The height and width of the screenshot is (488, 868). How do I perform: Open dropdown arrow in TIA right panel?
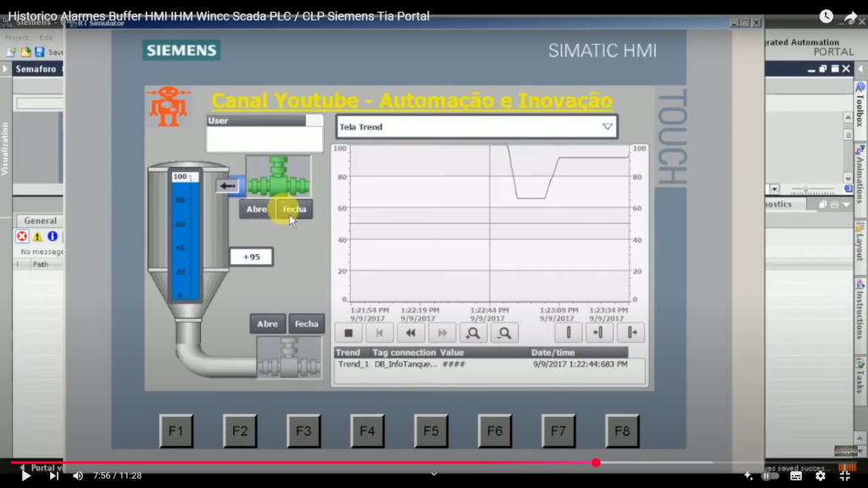click(x=775, y=189)
